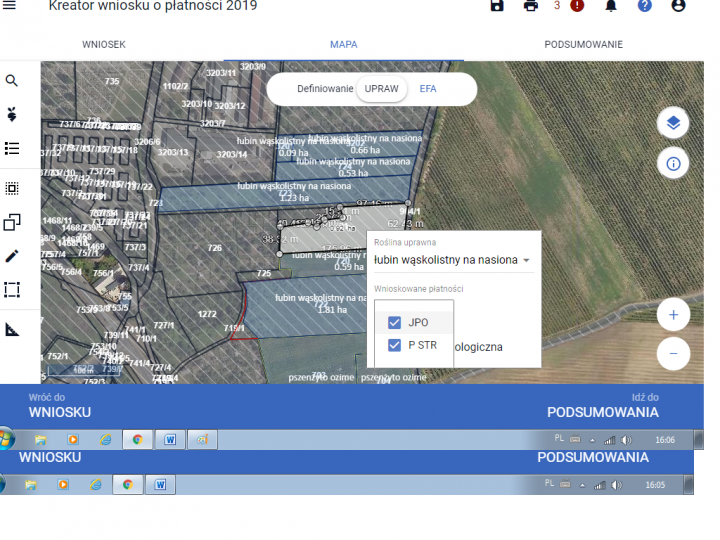Click the save floppy disk icon
The width and height of the screenshot is (720, 540).
(x=497, y=6)
